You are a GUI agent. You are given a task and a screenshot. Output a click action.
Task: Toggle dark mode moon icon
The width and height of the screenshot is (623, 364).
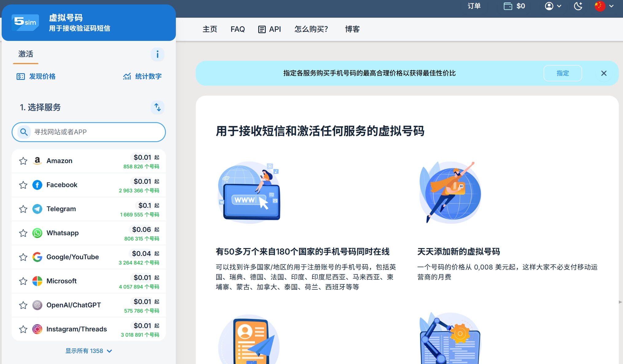click(578, 6)
